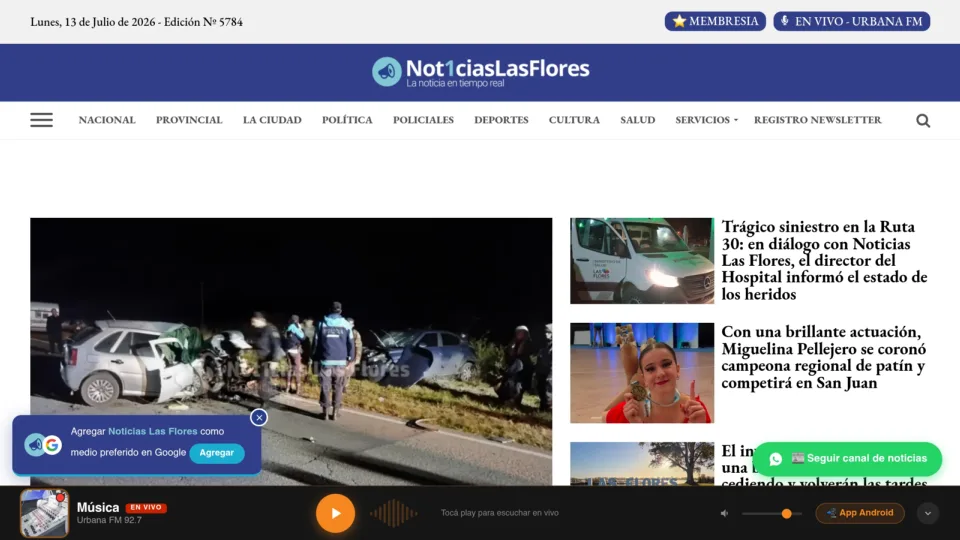Click the Noticias Las Flores link in popup

152,432
